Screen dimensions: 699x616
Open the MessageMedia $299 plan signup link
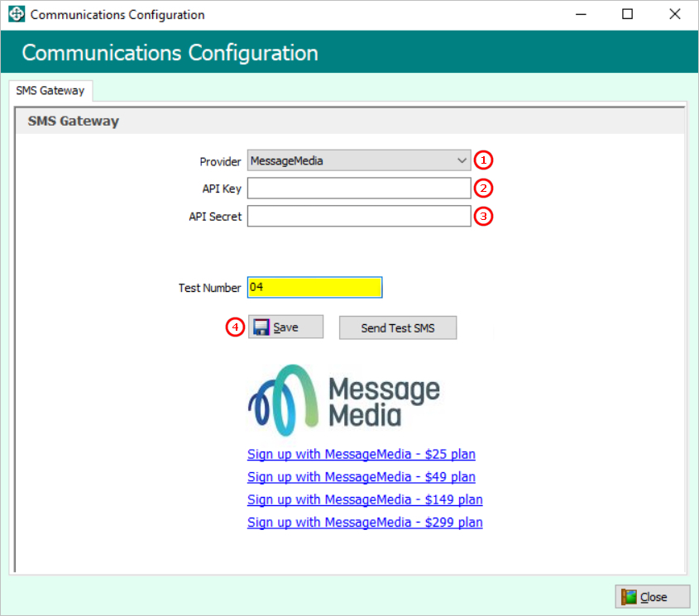pyautogui.click(x=365, y=523)
